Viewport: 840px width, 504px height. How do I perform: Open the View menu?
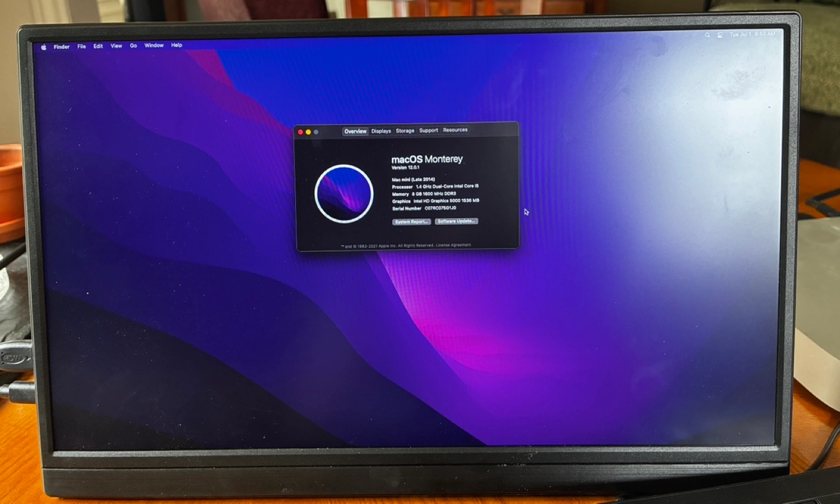[116, 45]
